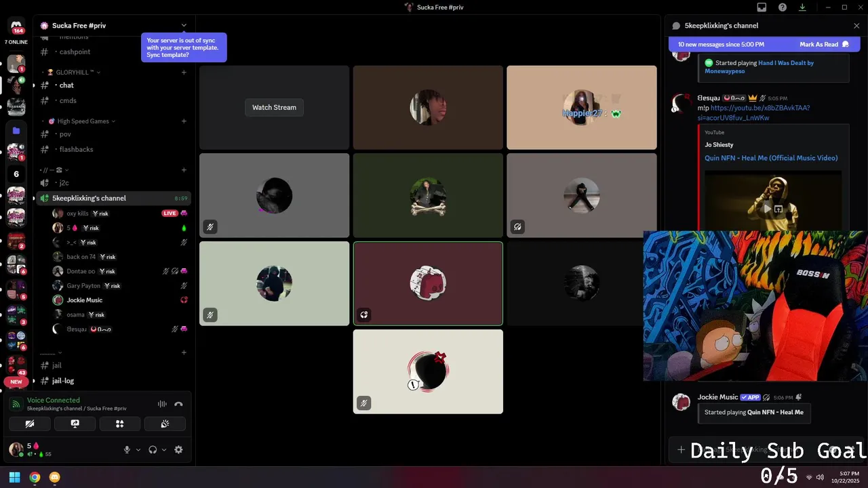868x488 pixels.
Task: Open the inbox icon in title bar
Action: [762, 7]
